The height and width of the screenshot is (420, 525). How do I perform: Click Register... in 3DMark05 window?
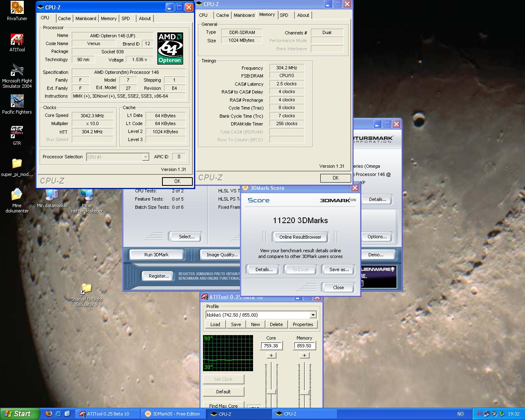(159, 276)
